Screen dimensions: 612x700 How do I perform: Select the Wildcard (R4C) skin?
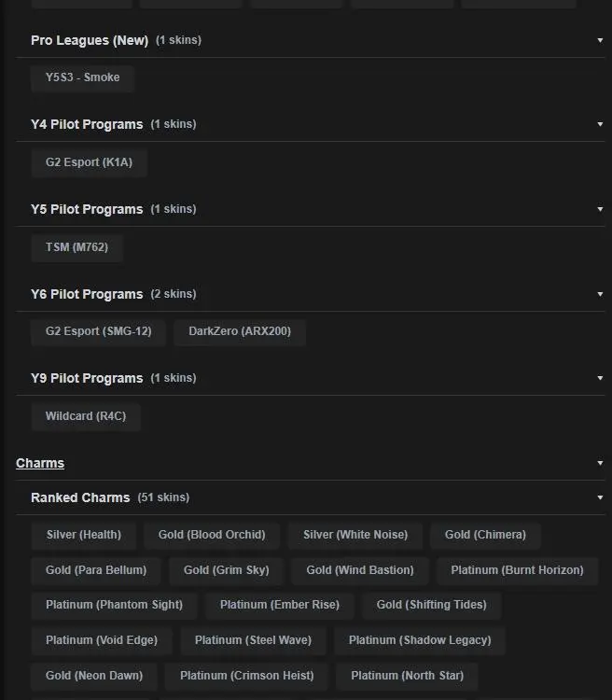(x=85, y=416)
